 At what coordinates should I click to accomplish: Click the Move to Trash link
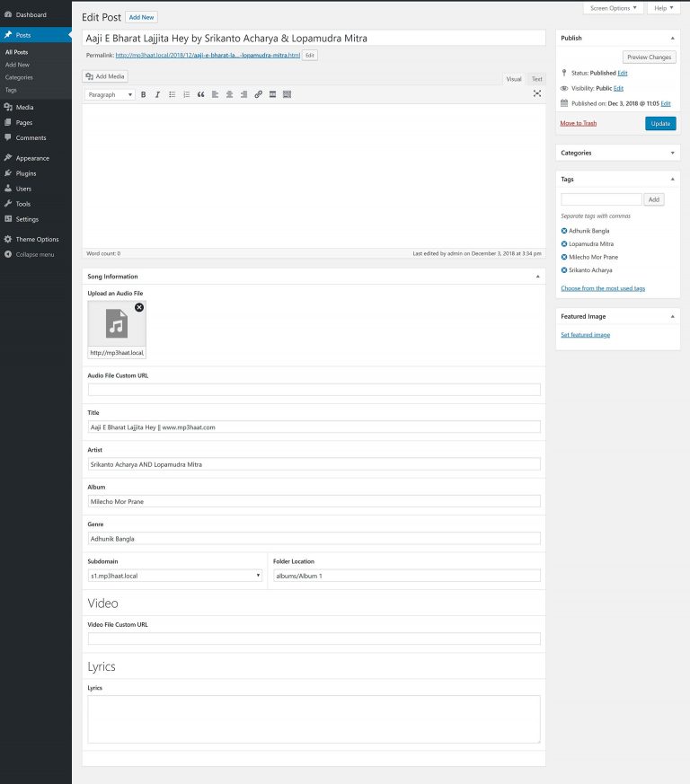(x=578, y=123)
